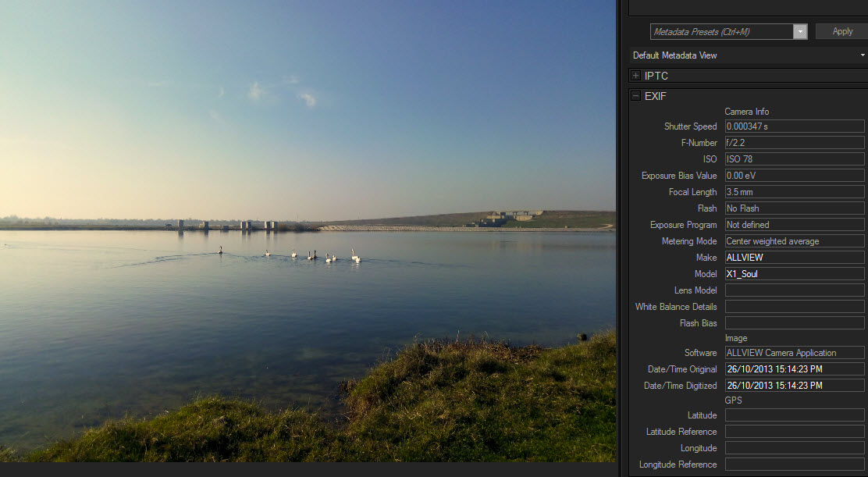Viewport: 868px width, 477px height.
Task: Click the Exposure Bias Value label
Action: [x=679, y=176]
